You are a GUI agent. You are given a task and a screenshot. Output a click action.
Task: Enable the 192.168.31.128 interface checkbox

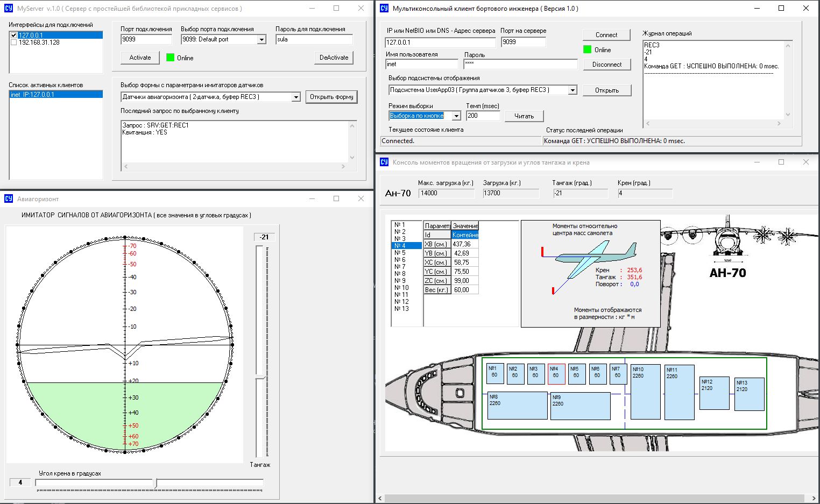(14, 42)
